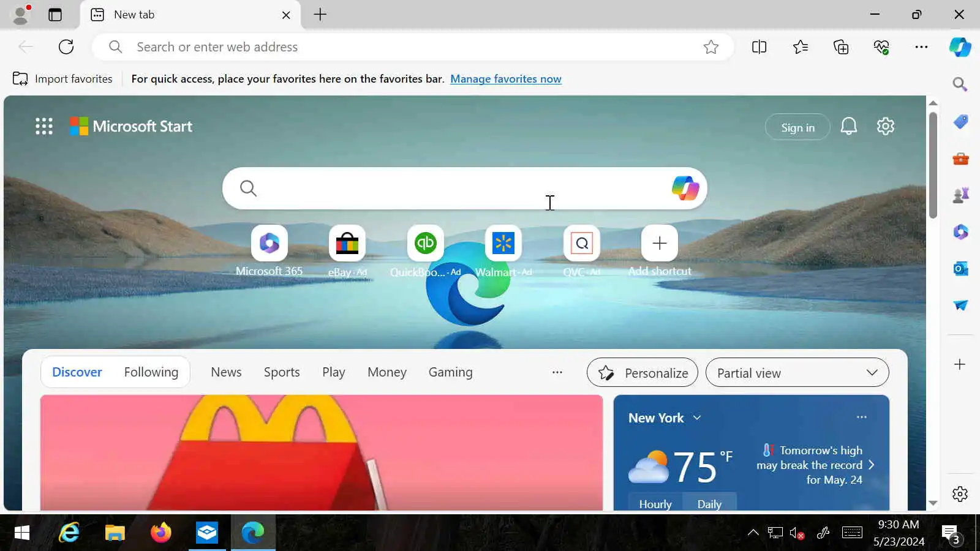Open the Edge profile avatar
The height and width of the screenshot is (551, 980).
(21, 15)
